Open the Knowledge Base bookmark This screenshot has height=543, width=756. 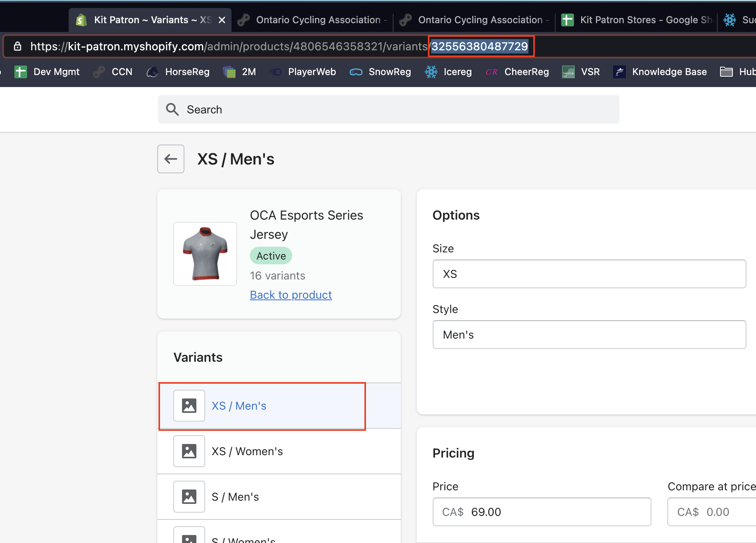[660, 72]
